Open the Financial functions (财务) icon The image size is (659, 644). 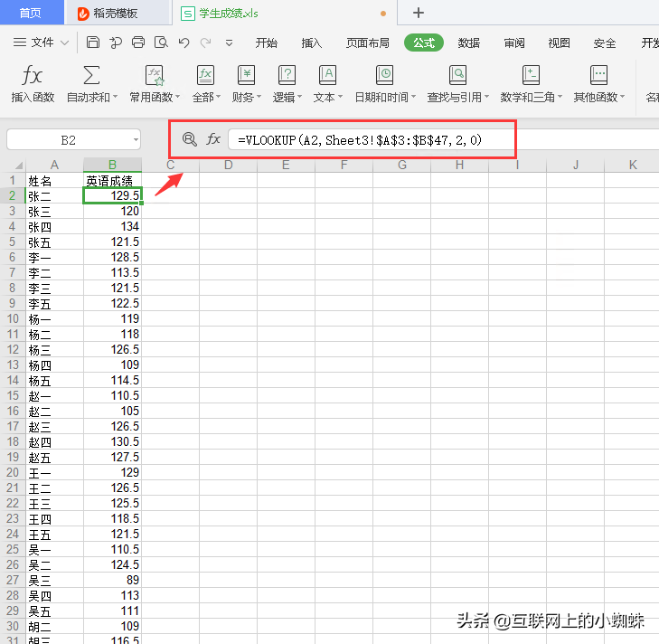pos(246,76)
